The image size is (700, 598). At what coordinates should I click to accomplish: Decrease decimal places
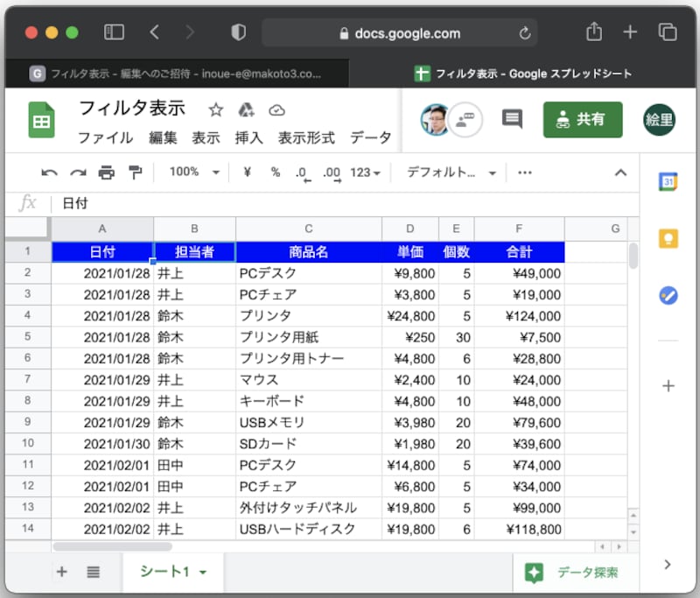302,172
